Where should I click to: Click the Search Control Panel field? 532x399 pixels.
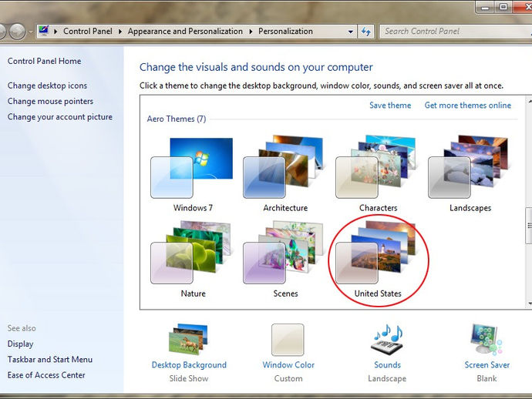[456, 32]
